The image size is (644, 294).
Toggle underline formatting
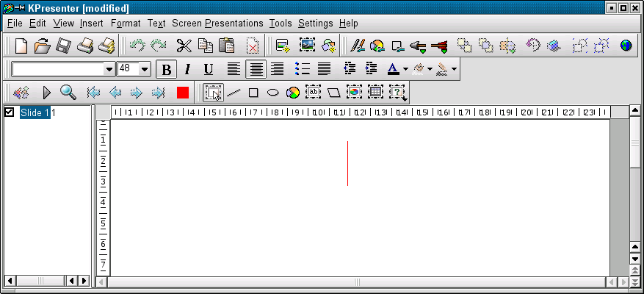coord(209,69)
